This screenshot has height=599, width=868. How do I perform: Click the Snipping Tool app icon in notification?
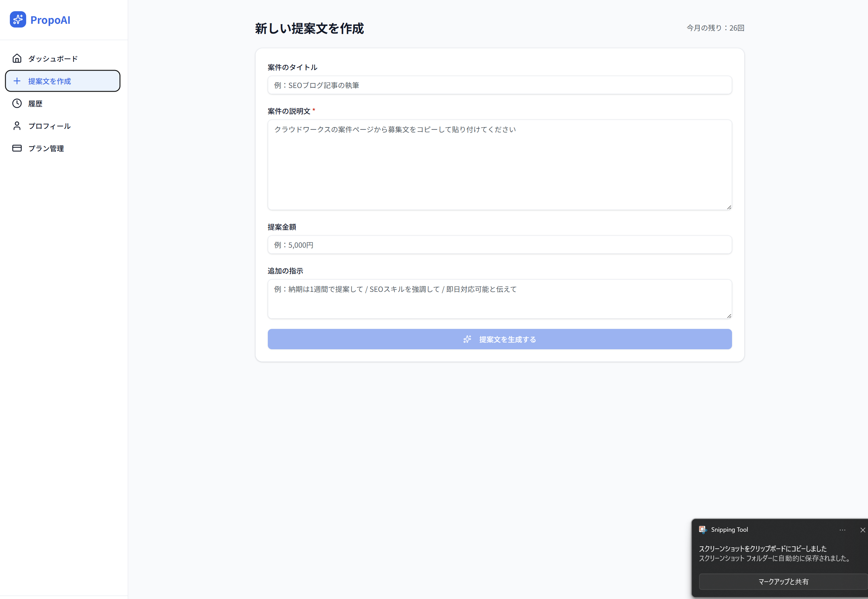[703, 530]
